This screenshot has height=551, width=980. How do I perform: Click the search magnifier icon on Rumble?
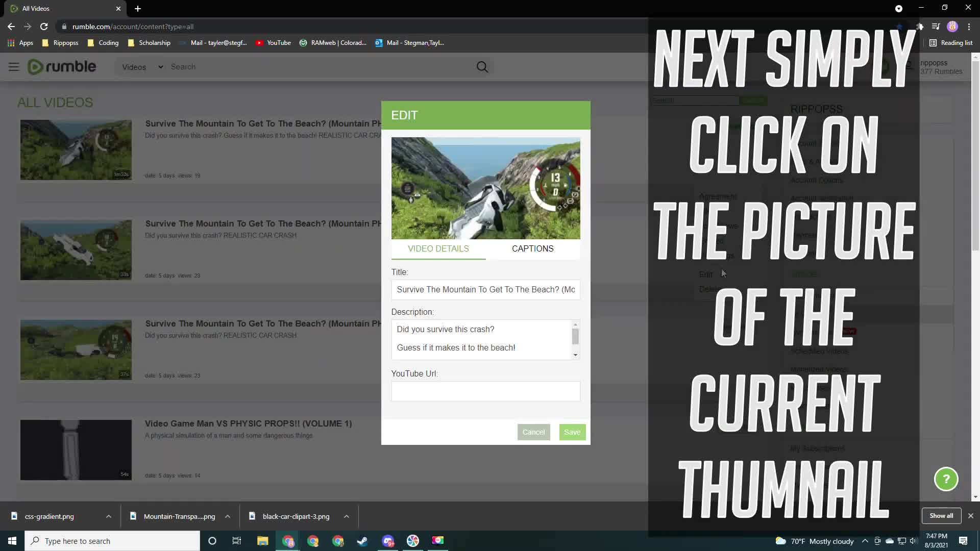pos(481,66)
